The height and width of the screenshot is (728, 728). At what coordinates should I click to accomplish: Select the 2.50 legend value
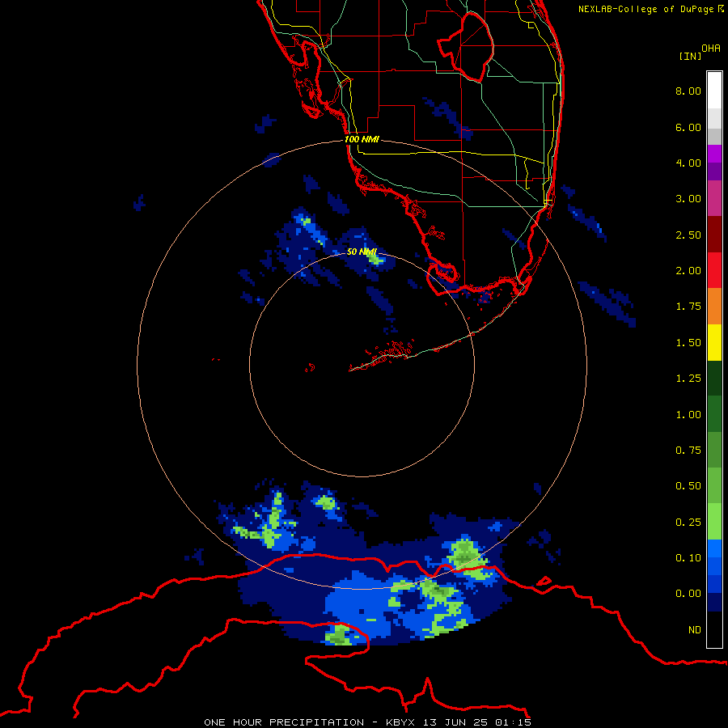(688, 235)
